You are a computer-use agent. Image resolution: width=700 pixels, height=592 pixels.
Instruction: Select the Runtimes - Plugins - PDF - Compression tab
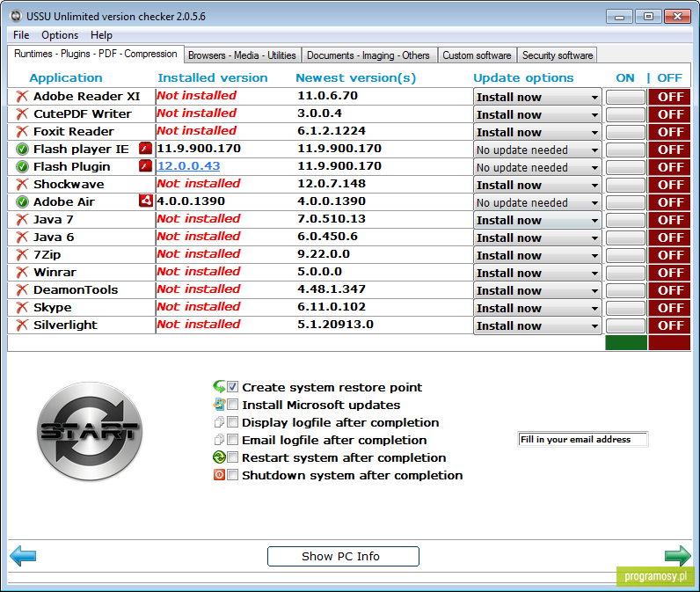[x=96, y=54]
